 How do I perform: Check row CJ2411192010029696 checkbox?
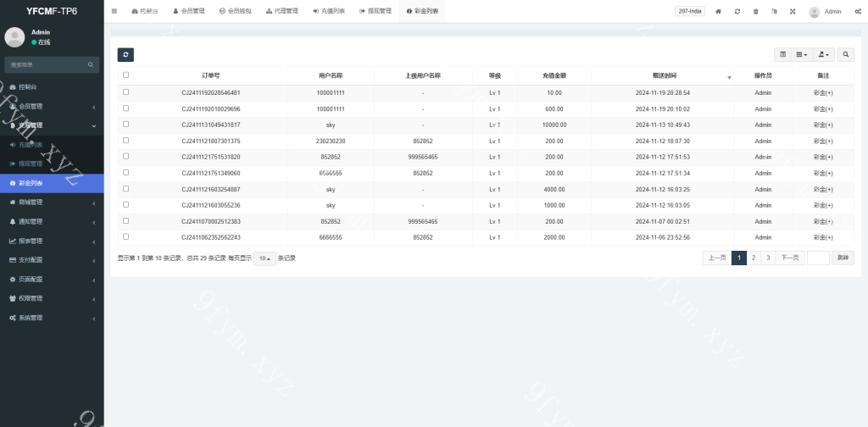pos(125,108)
